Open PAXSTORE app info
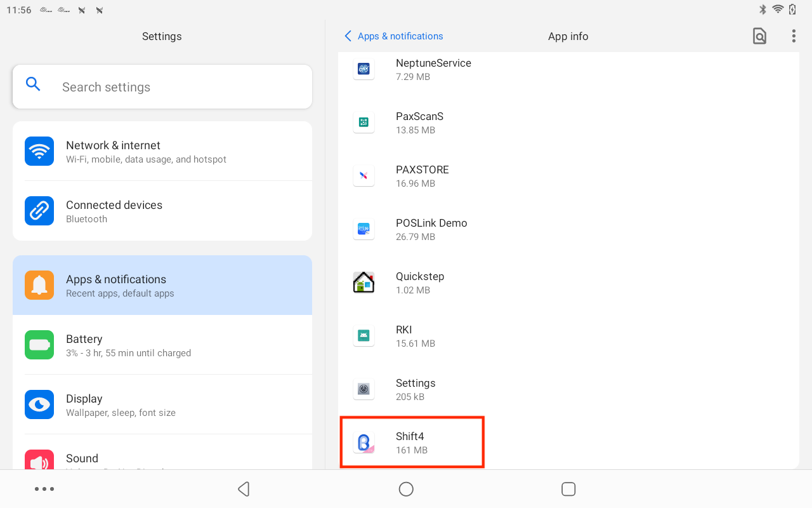The image size is (812, 508). coord(568,176)
